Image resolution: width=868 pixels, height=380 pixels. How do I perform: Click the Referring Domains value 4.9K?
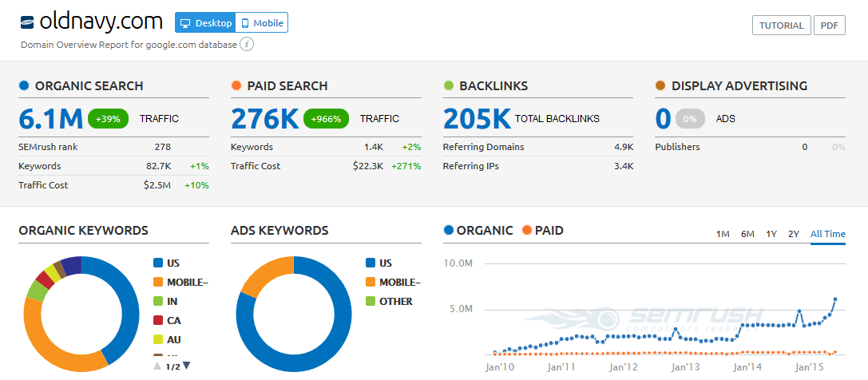coord(624,147)
